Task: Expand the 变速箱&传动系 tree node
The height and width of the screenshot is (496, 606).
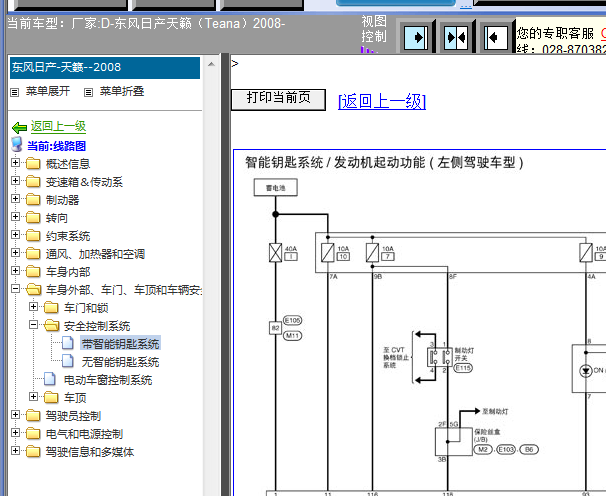Action: [15, 181]
